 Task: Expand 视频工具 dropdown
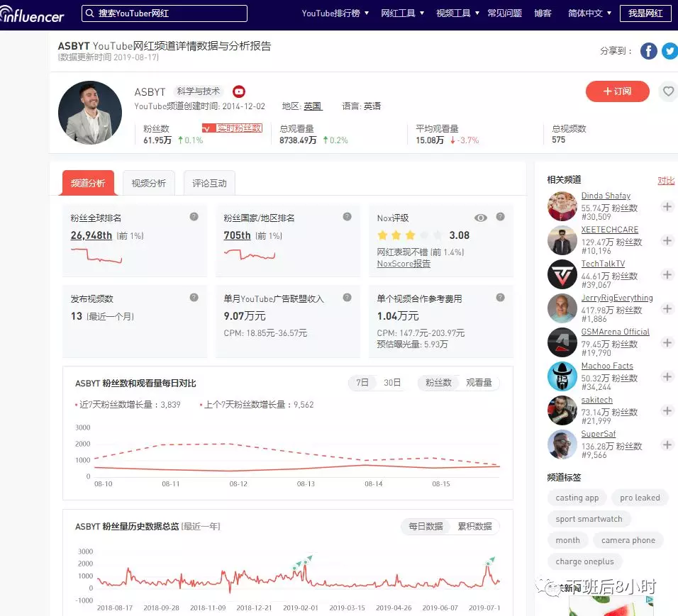(x=457, y=13)
